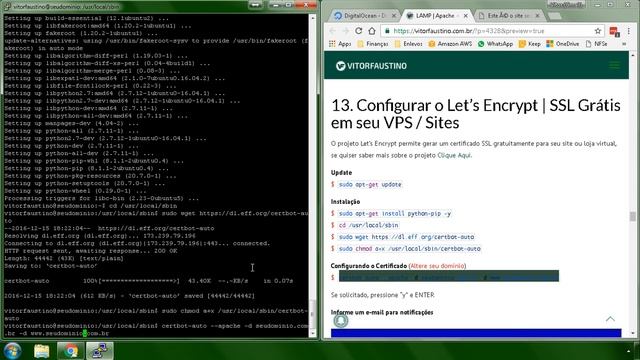Image resolution: width=640 pixels, height=360 pixels.
Task: Click the Instalação section label
Action: point(345,202)
